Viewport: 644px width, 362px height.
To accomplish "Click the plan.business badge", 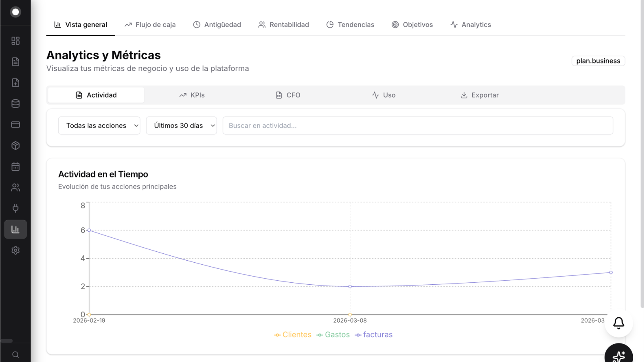I will pyautogui.click(x=598, y=61).
